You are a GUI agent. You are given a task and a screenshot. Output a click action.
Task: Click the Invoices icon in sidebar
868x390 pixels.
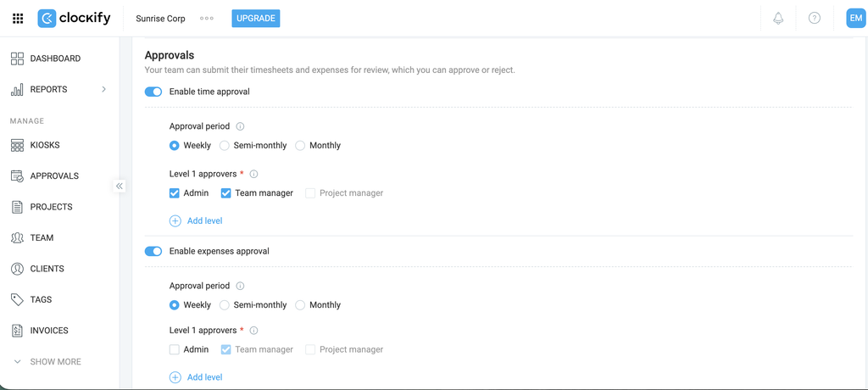(17, 331)
